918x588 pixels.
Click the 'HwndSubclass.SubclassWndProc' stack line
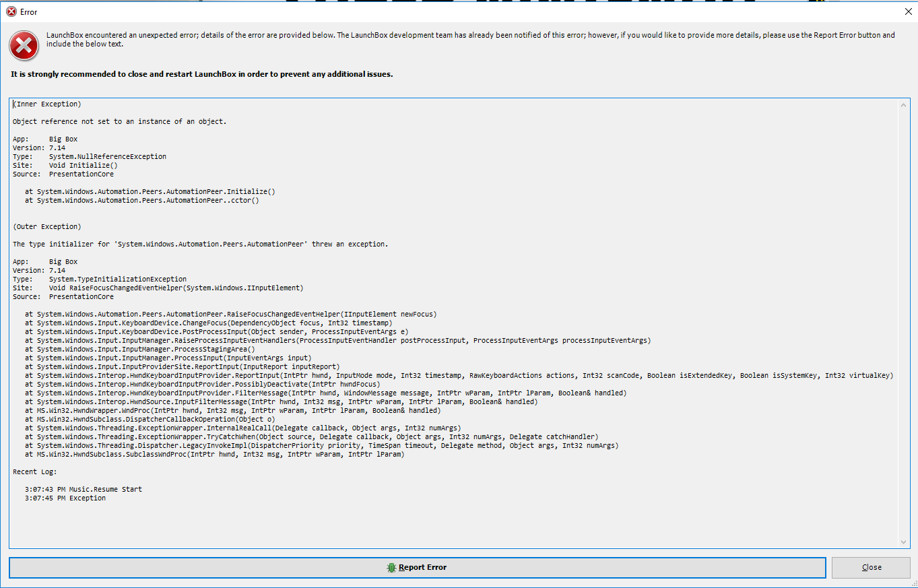(x=215, y=454)
